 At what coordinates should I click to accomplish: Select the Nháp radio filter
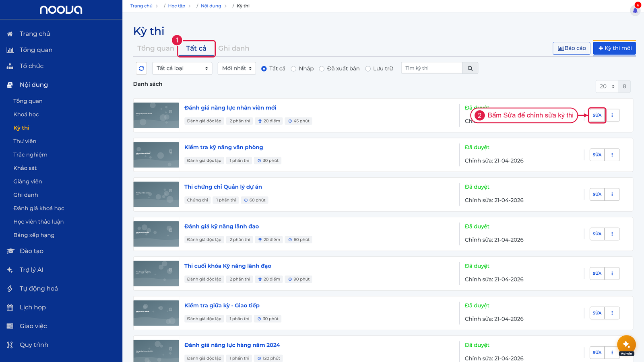293,69
